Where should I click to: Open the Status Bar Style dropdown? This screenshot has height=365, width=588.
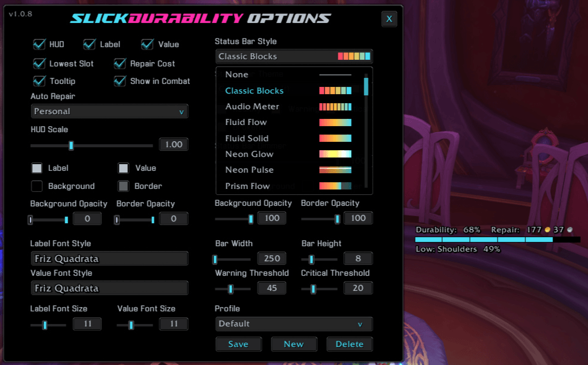[294, 56]
